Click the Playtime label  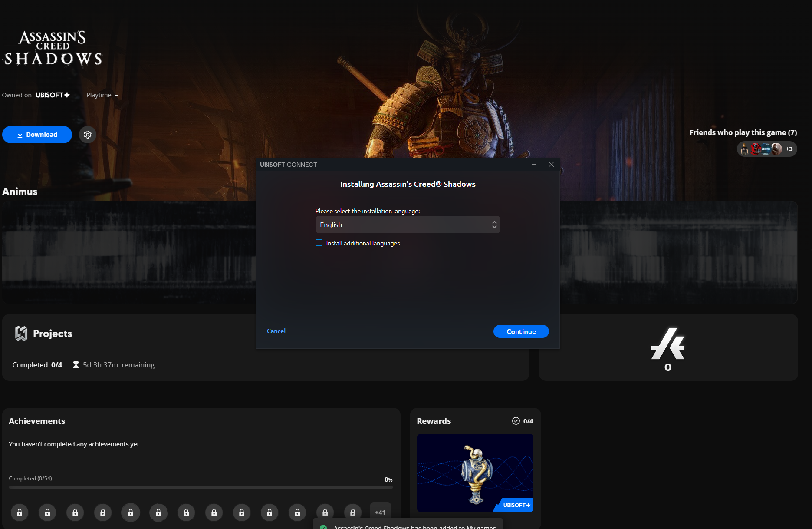coord(99,95)
